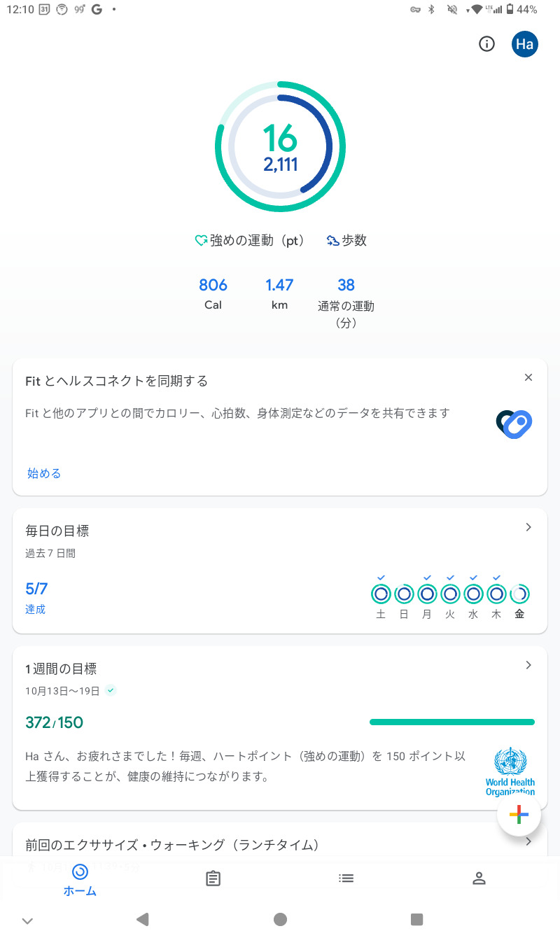Expand 前回のエクササイズ card chevron

coord(528,841)
